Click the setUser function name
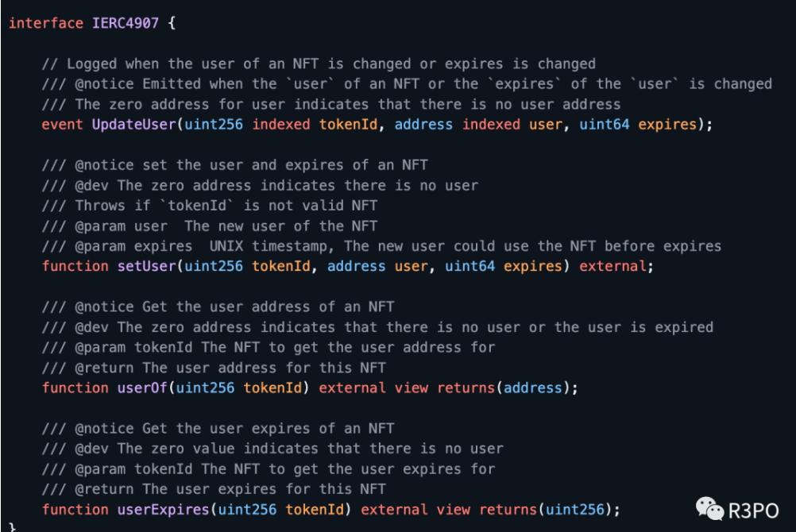796x532 pixels. point(147,266)
